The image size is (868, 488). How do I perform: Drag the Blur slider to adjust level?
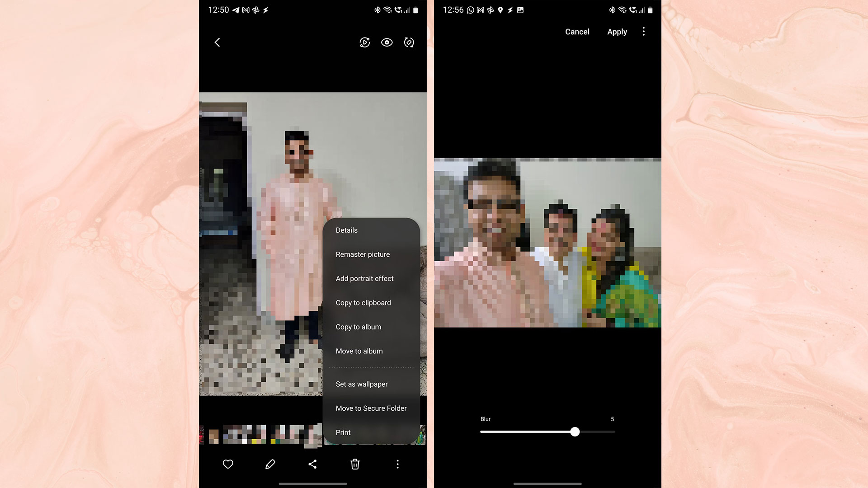(x=574, y=432)
